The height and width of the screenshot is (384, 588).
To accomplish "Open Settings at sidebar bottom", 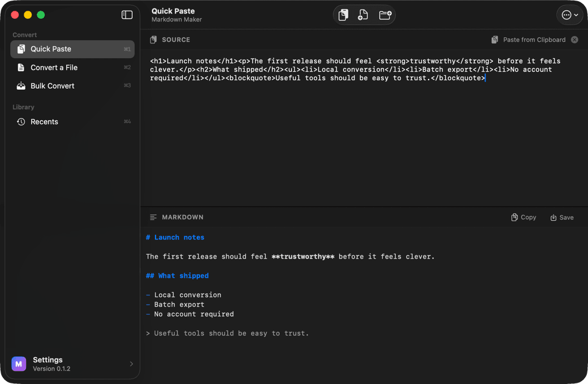I will click(72, 364).
